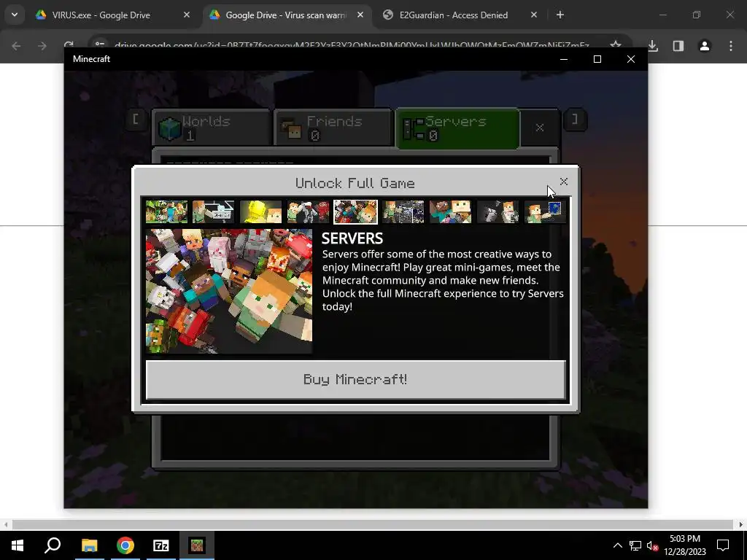Select the second feature thumbnail in carousel

click(x=214, y=211)
